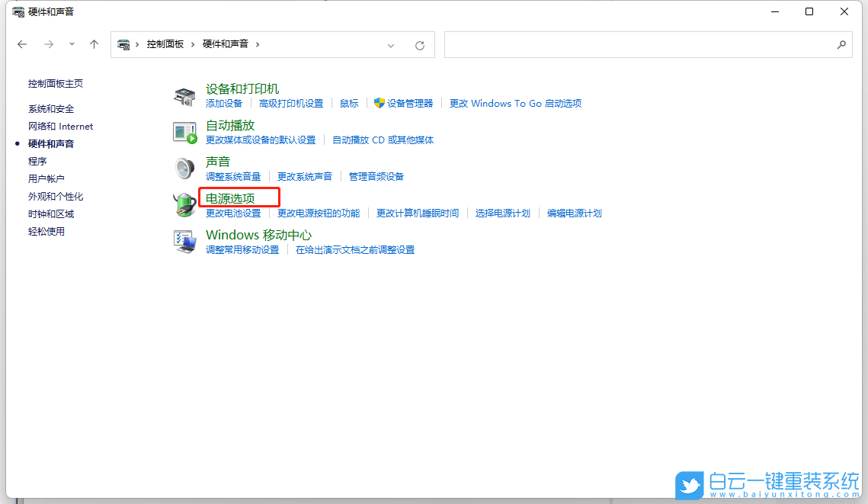Click 更改电源按钮的功能
This screenshot has width=868, height=504.
(x=319, y=213)
